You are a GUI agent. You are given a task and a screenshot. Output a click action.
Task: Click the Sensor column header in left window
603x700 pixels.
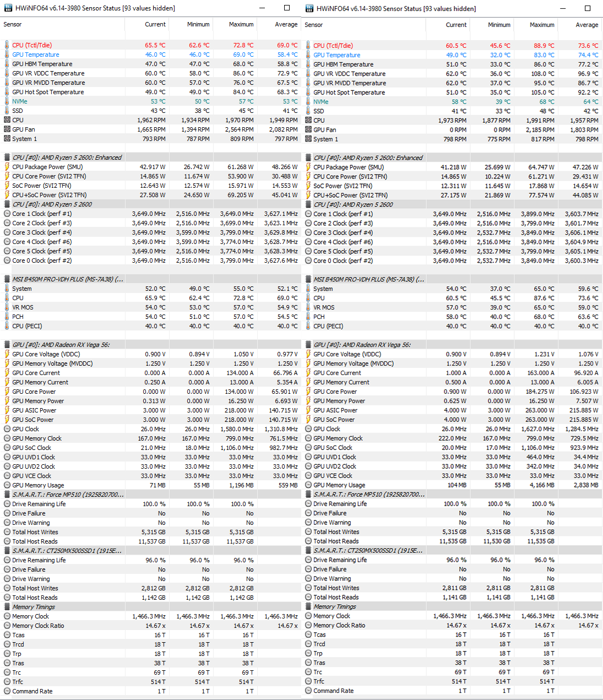tap(62, 25)
